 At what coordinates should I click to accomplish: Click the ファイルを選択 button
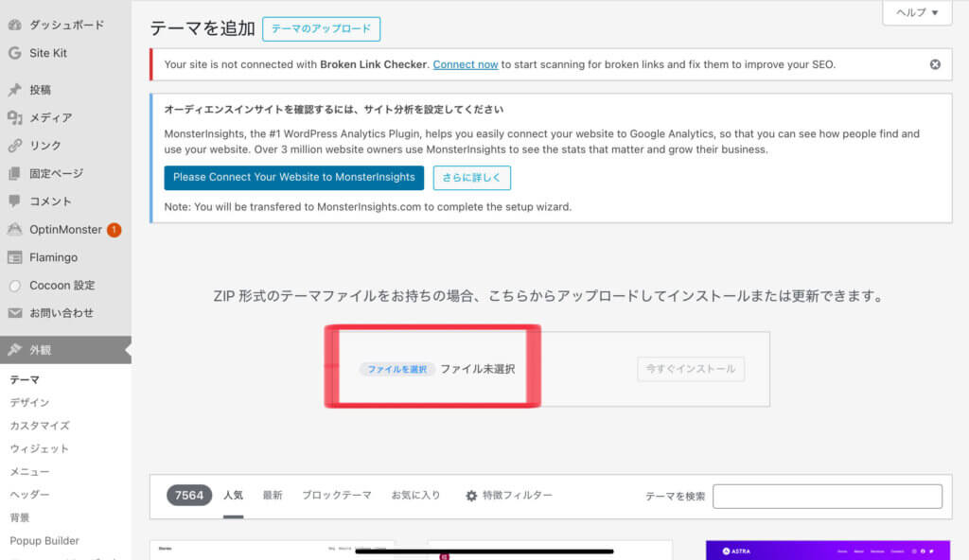tap(396, 369)
